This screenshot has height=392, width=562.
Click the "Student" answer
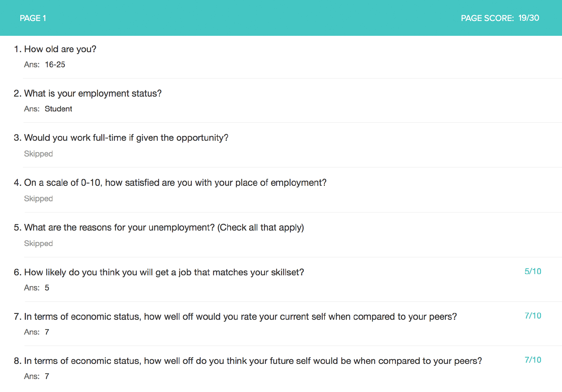[x=58, y=109]
